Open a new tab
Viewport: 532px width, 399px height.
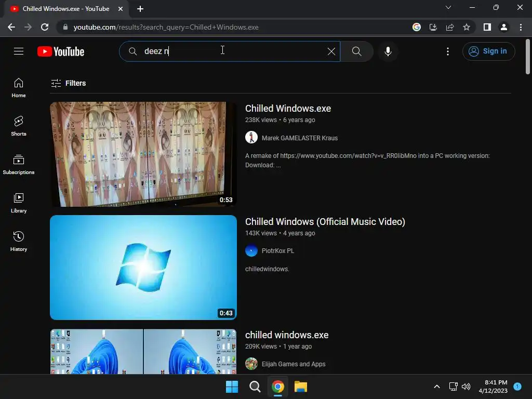click(140, 9)
